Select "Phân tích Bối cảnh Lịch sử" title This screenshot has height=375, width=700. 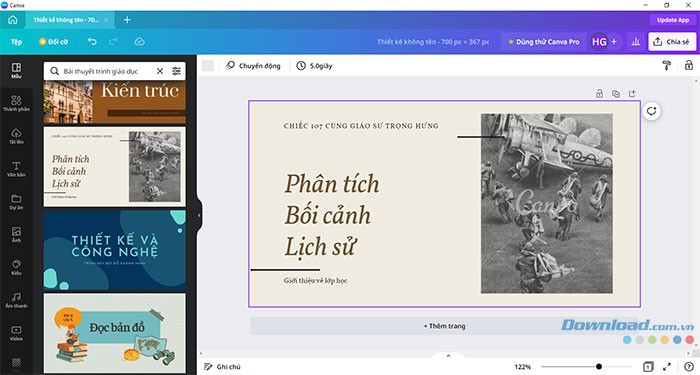point(332,215)
